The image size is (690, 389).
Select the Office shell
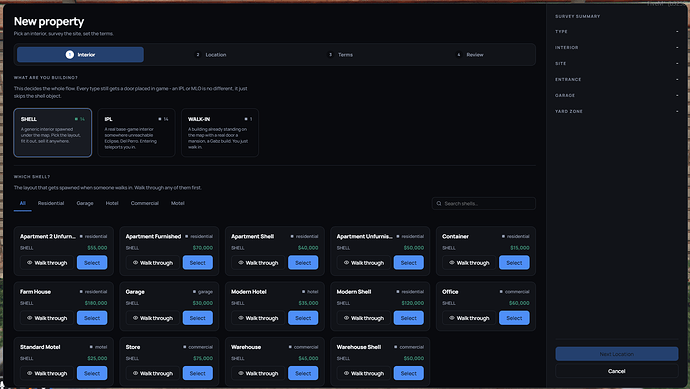point(514,318)
